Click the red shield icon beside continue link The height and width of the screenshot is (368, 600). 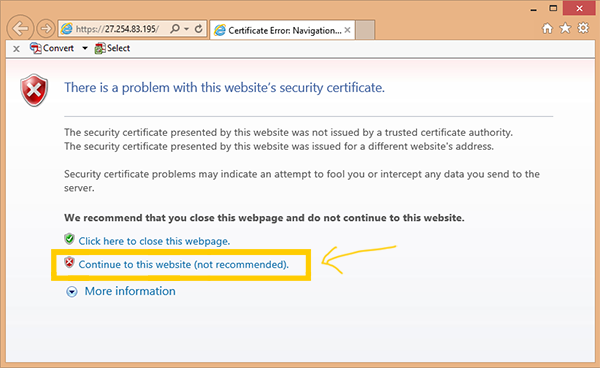click(69, 262)
